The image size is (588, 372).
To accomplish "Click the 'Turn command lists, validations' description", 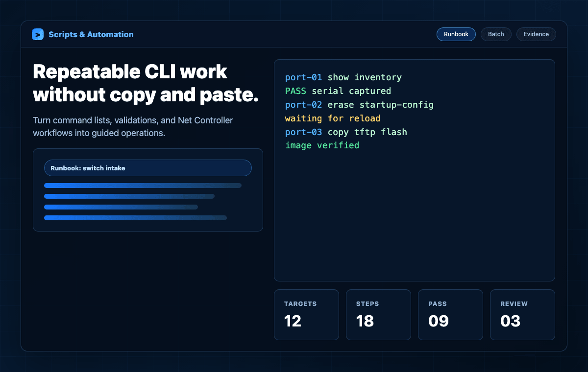I will pos(133,127).
